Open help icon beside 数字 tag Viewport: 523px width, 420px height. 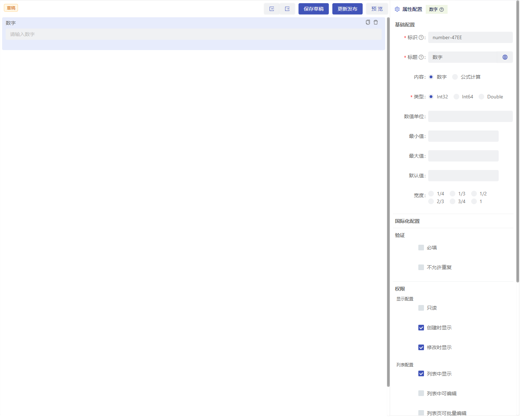(x=442, y=10)
